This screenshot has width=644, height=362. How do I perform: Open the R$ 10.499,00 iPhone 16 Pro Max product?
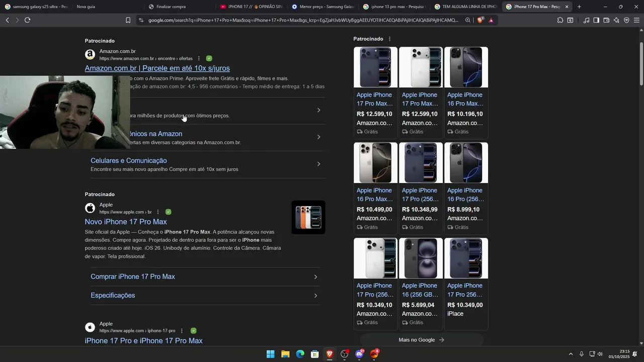click(375, 188)
